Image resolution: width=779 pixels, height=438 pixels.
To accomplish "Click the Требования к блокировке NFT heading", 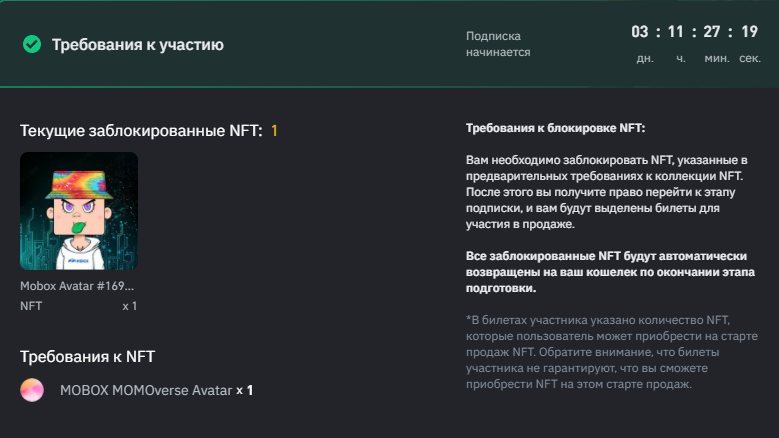I will pos(555,128).
